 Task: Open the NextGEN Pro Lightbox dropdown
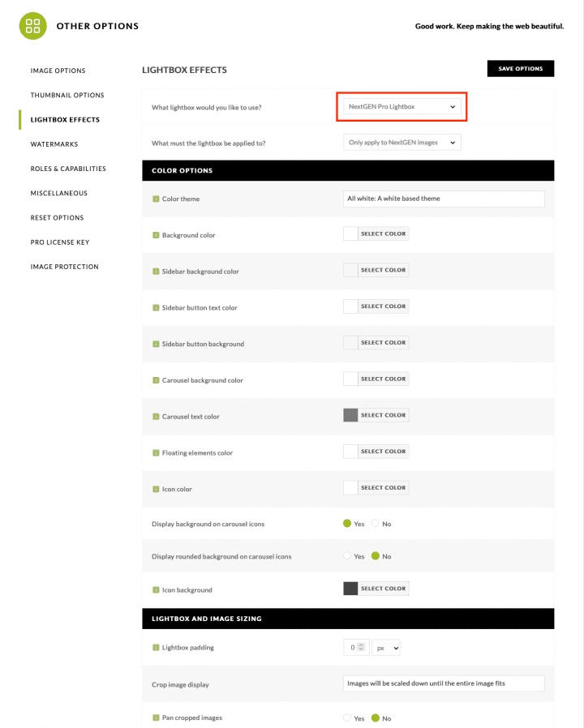(401, 106)
